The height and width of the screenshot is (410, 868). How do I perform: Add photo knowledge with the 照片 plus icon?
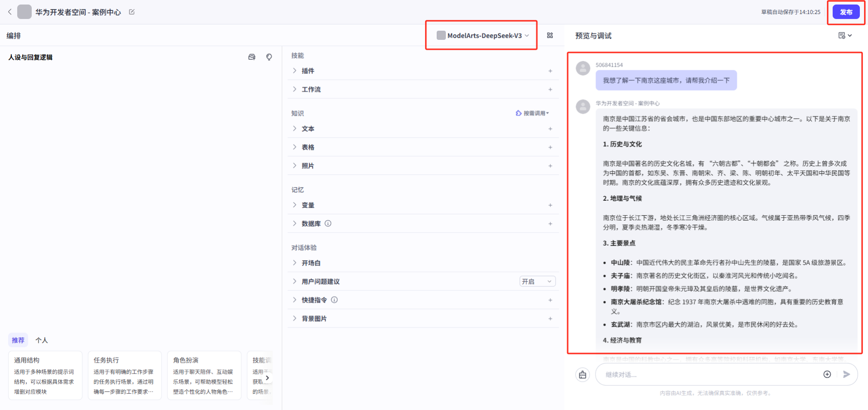[550, 166]
